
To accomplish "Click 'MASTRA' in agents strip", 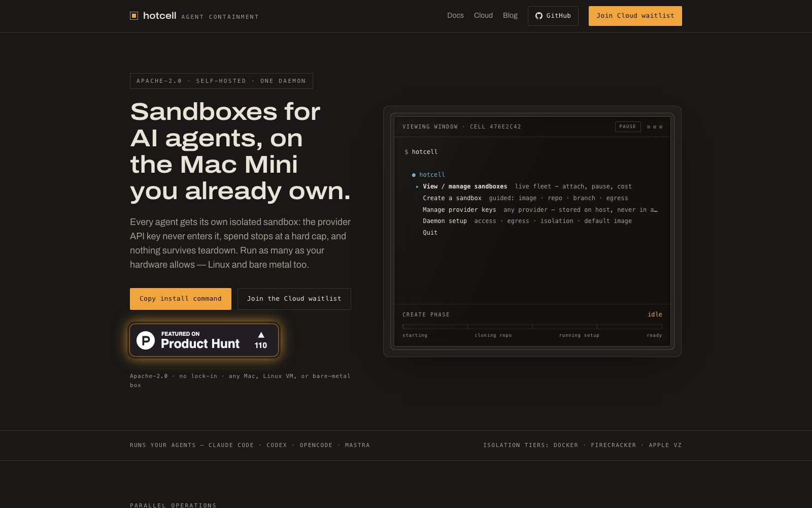I will pos(357,445).
